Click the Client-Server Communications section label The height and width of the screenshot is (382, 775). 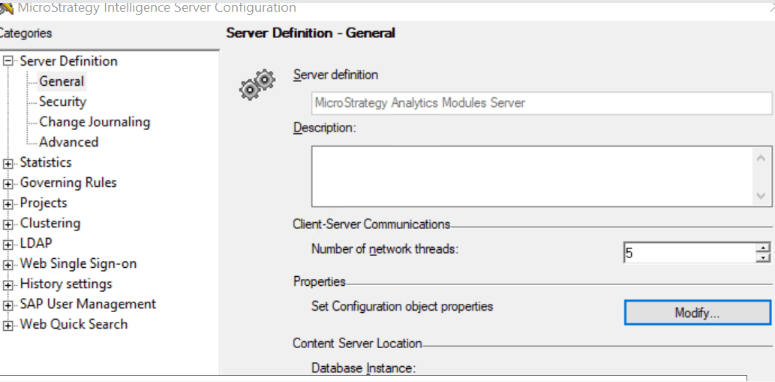pyautogui.click(x=371, y=224)
